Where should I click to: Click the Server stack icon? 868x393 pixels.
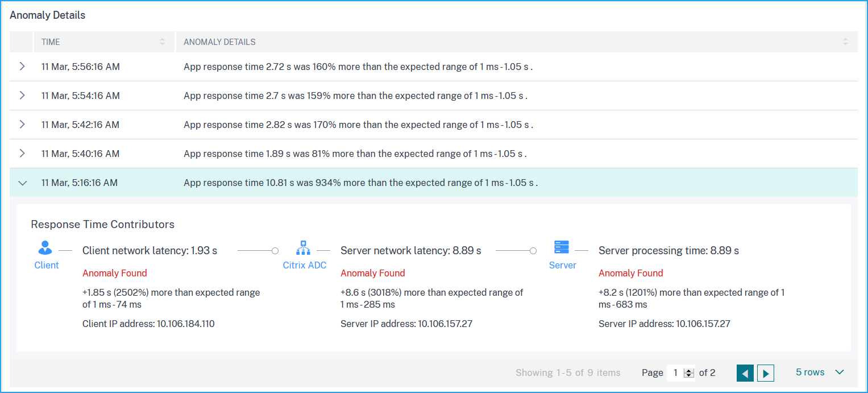(562, 247)
